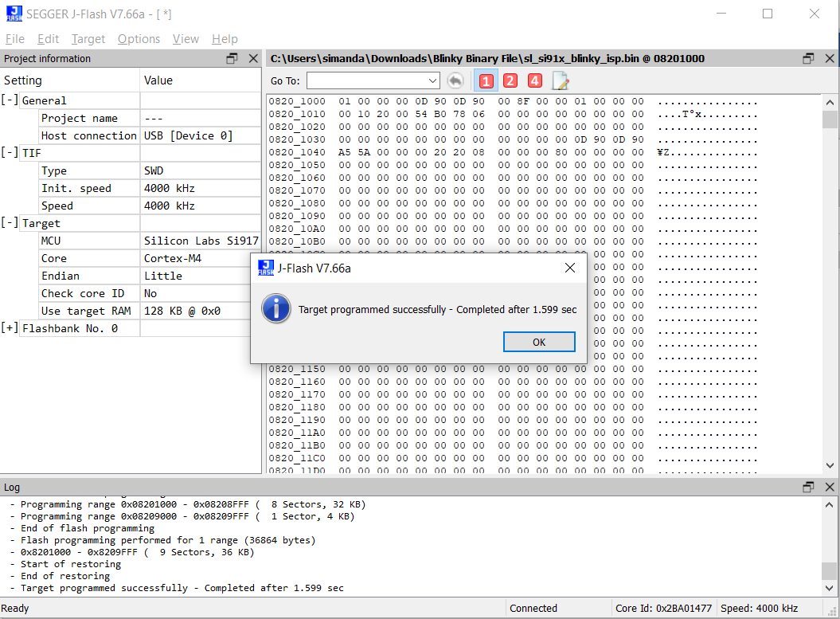
Task: Close the Log panel
Action: point(830,487)
